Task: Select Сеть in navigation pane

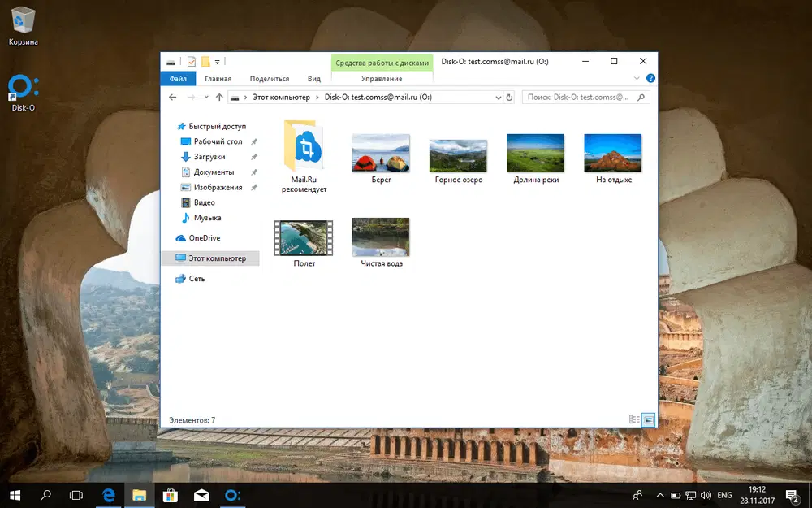Action: [191, 278]
